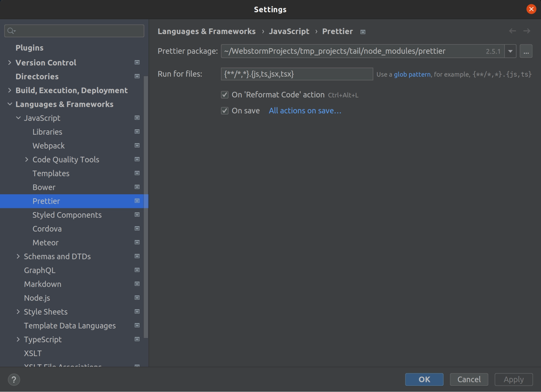Select Plugins in the settings tree
Image resolution: width=541 pixels, height=392 pixels.
point(29,48)
